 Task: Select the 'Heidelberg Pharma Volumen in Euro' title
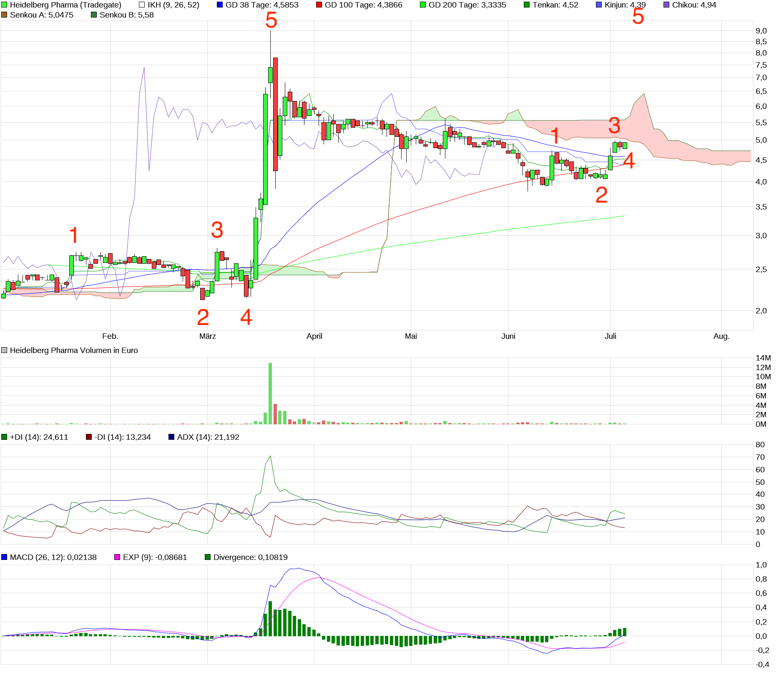74,350
